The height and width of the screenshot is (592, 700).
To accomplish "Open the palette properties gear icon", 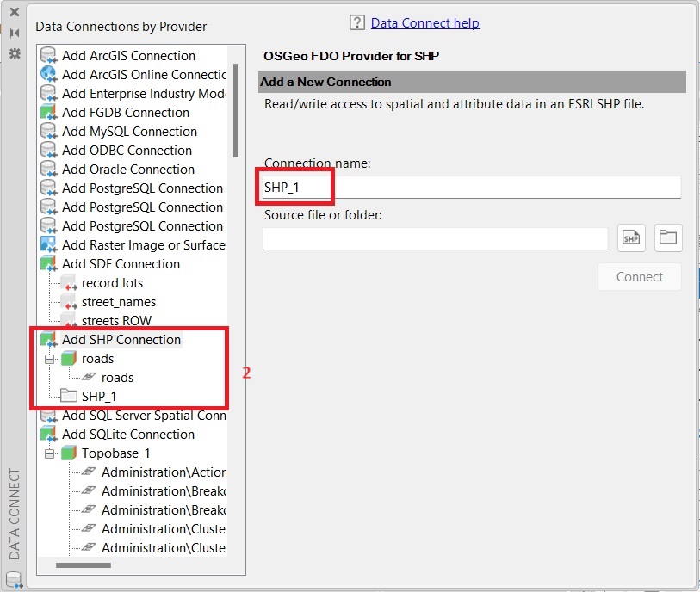I will pyautogui.click(x=14, y=53).
